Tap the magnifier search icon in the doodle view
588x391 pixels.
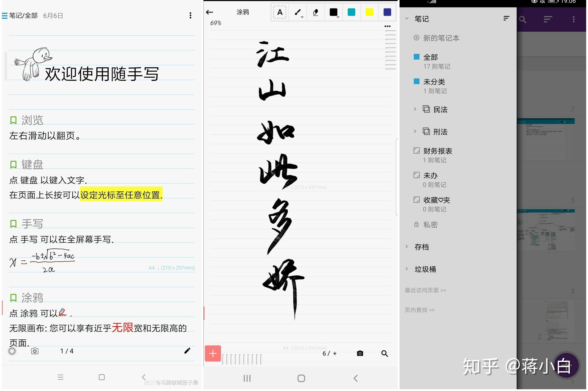pos(384,353)
